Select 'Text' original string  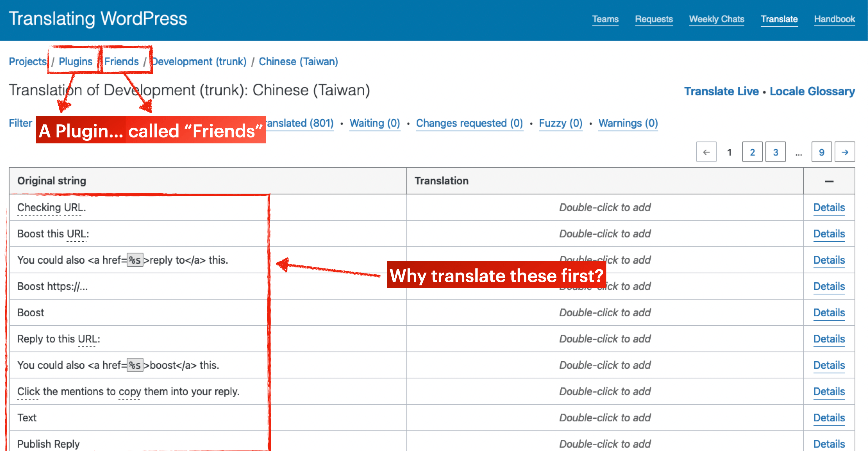[27, 418]
